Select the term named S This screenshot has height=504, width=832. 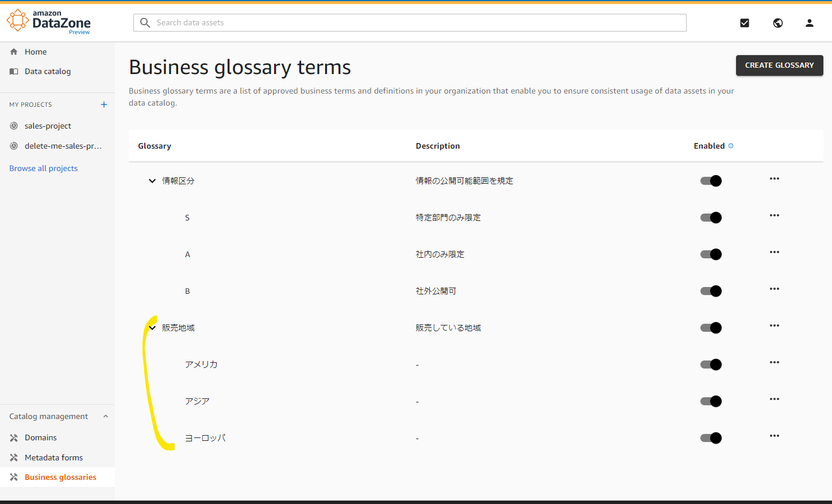coord(187,218)
